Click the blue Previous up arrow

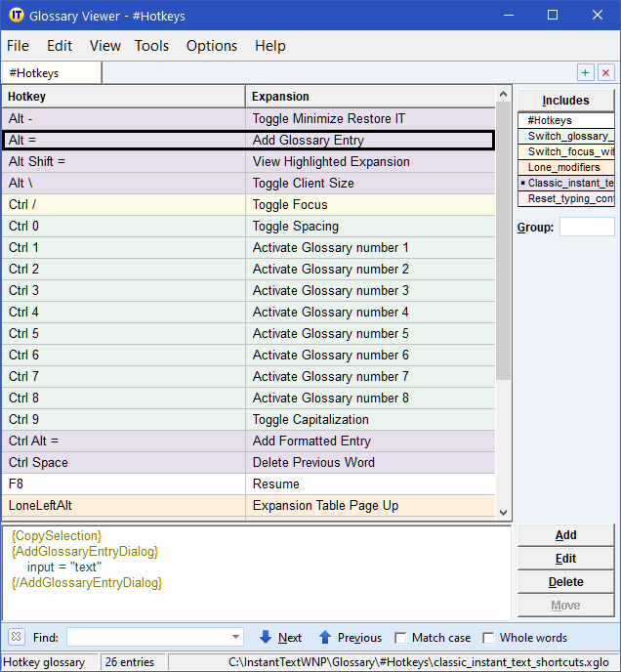(325, 637)
